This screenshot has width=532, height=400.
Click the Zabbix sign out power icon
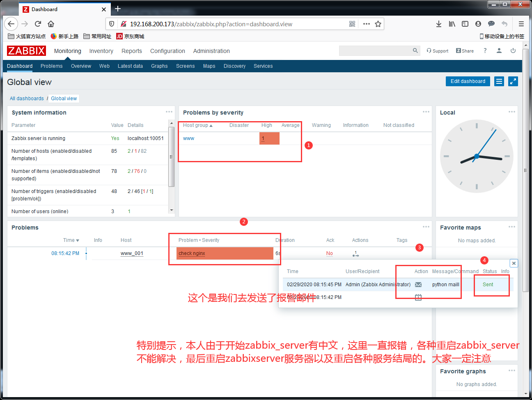513,51
